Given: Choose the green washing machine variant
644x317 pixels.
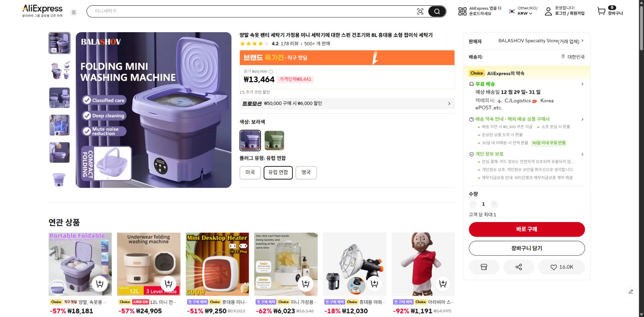Looking at the screenshot, I should click(275, 141).
